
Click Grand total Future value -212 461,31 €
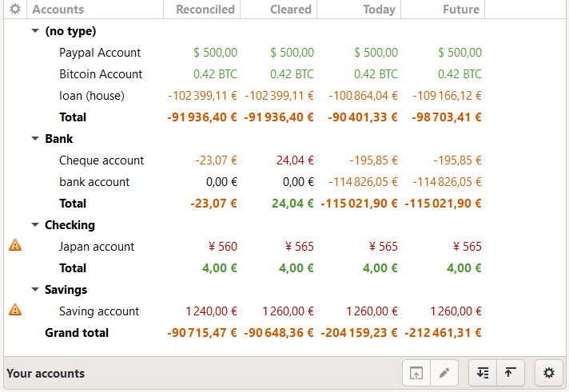tap(443, 333)
